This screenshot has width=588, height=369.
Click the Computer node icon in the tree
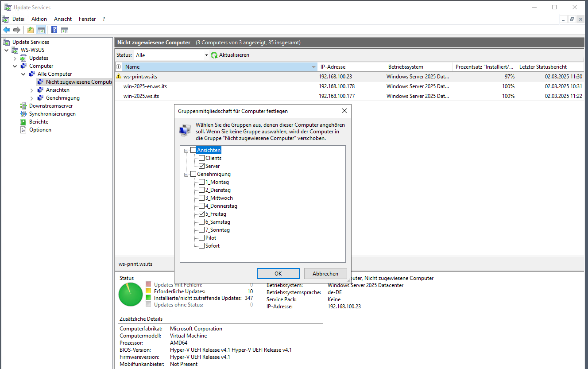click(x=23, y=66)
